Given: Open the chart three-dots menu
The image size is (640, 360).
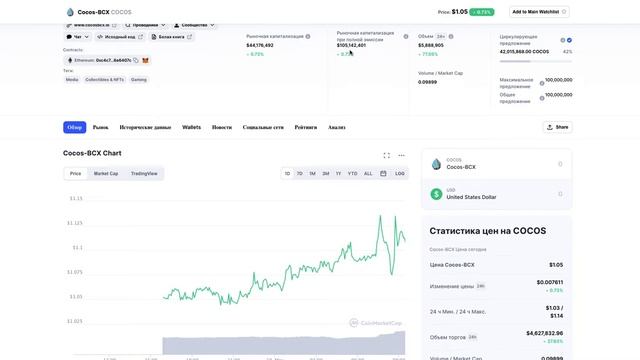Looking at the screenshot, I should tap(402, 156).
